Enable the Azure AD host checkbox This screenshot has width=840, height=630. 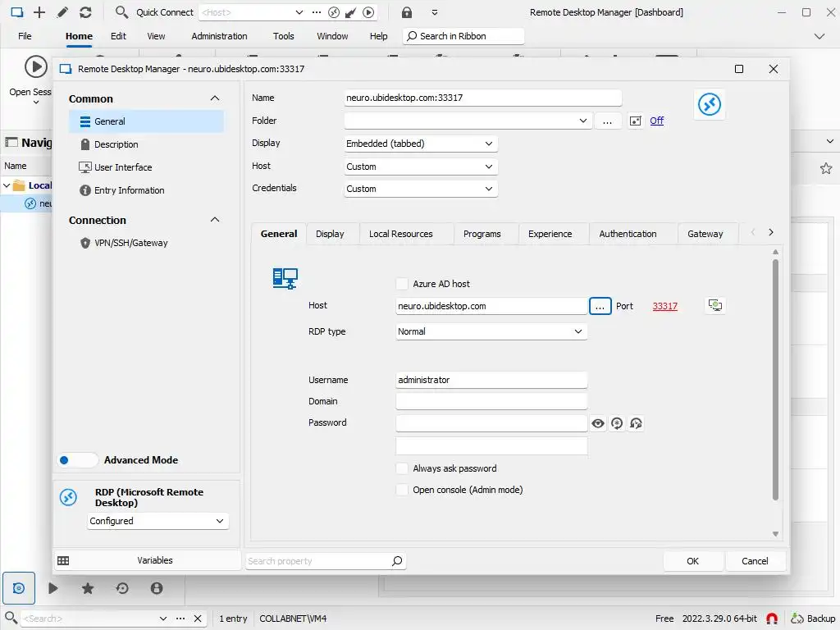tap(402, 283)
